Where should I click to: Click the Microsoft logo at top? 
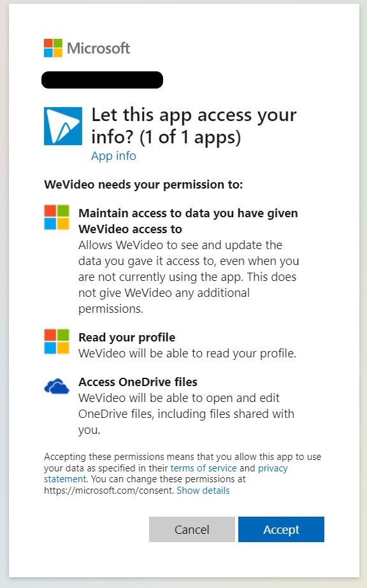(x=53, y=48)
